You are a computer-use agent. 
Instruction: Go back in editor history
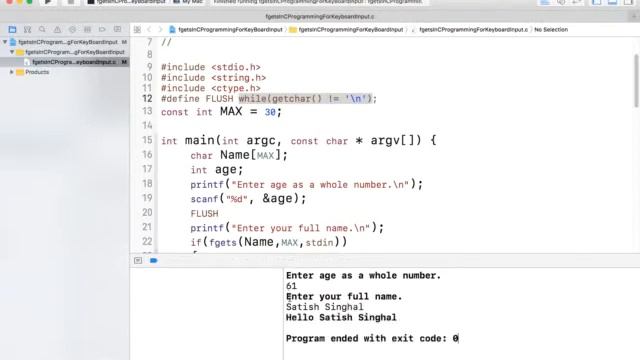pyautogui.click(x=149, y=29)
